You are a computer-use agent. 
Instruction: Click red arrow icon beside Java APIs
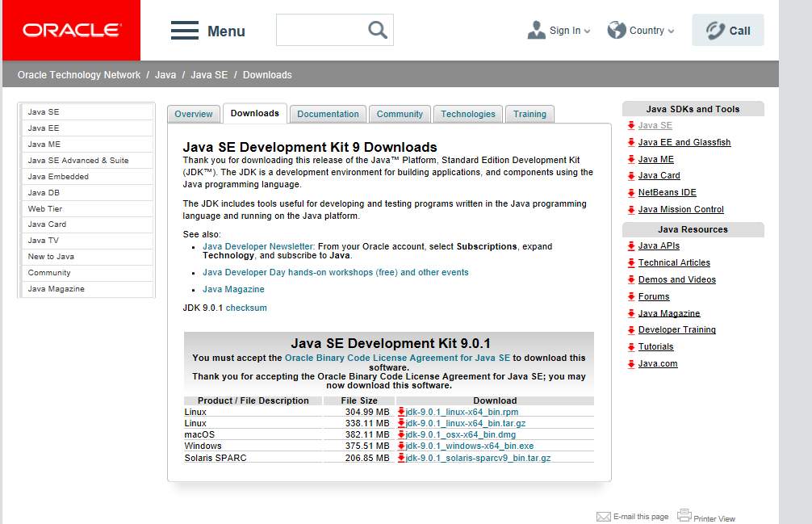[630, 246]
